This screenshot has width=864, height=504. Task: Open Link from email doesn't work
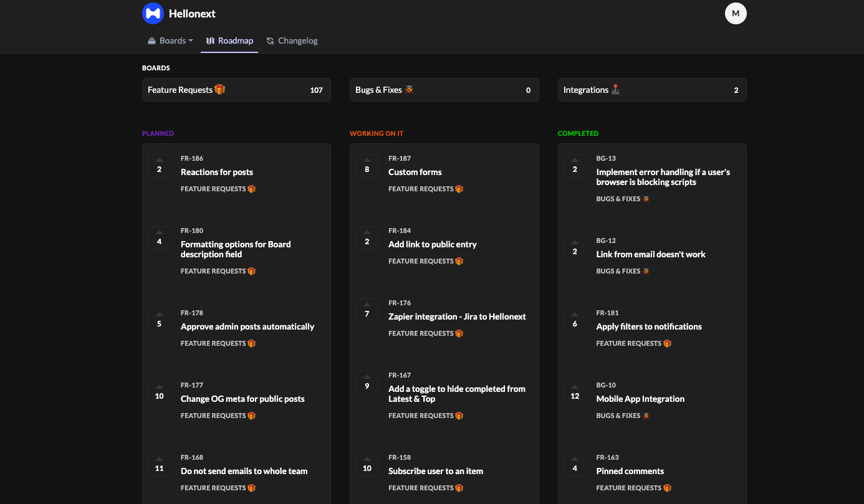tap(651, 254)
